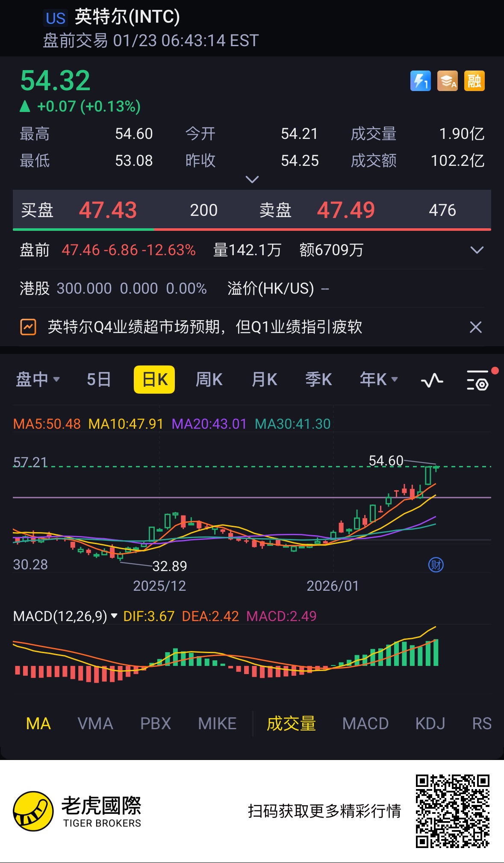Tap the MA20:43.01 legend value
This screenshot has width=504, height=863.
click(209, 424)
